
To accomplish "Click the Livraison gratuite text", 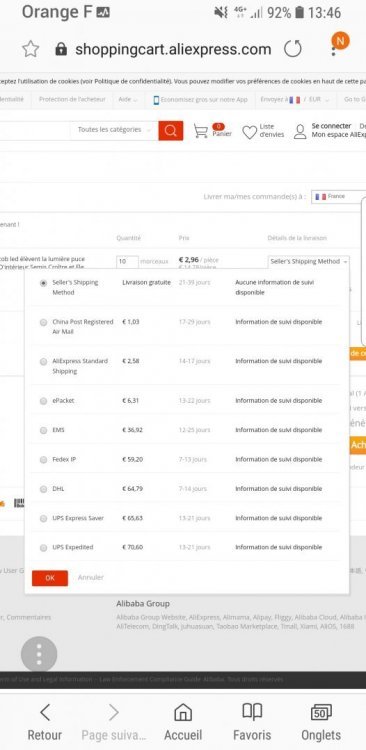I will click(146, 283).
